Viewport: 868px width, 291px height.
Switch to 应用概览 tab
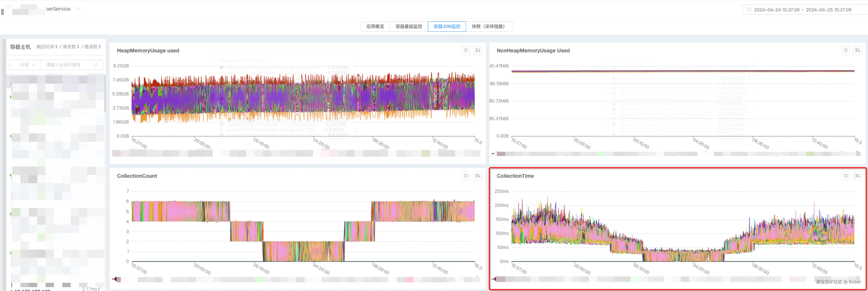[375, 26]
